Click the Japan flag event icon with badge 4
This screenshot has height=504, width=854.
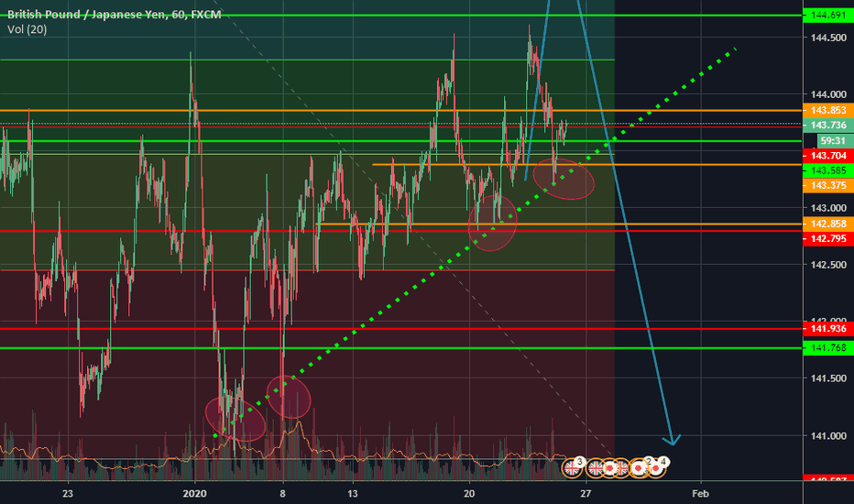tap(658, 467)
